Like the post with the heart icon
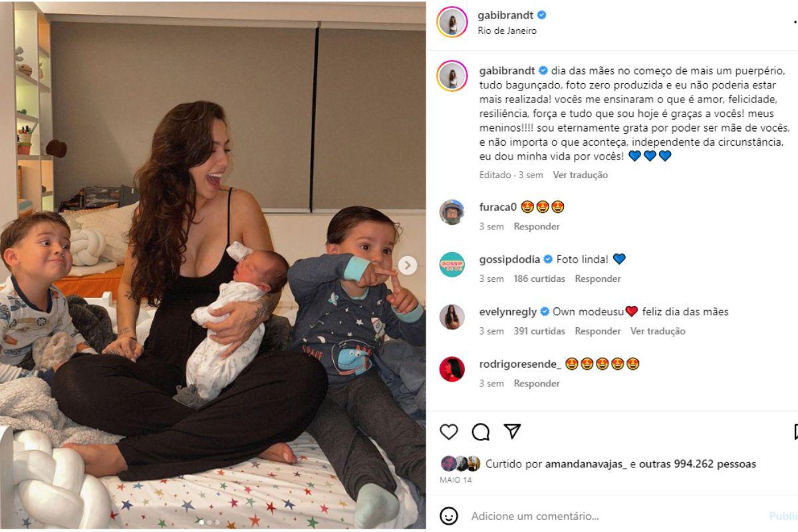Image resolution: width=798 pixels, height=532 pixels. click(449, 432)
